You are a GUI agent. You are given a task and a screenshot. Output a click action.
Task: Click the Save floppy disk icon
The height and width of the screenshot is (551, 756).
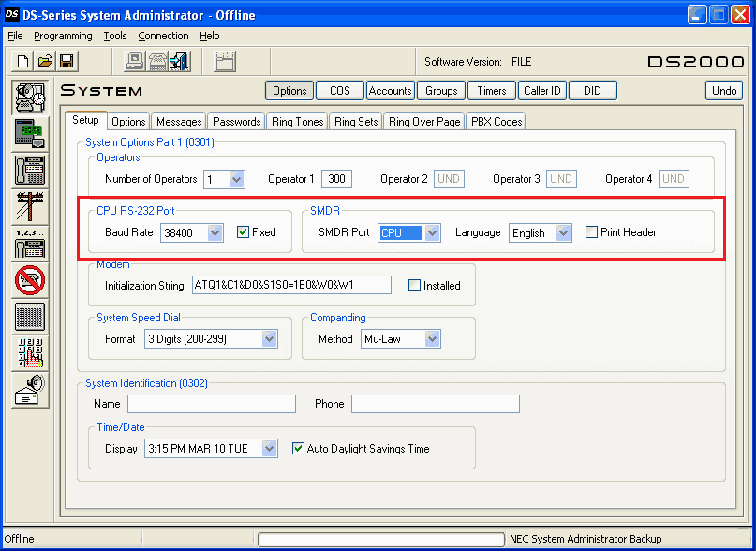pyautogui.click(x=67, y=61)
